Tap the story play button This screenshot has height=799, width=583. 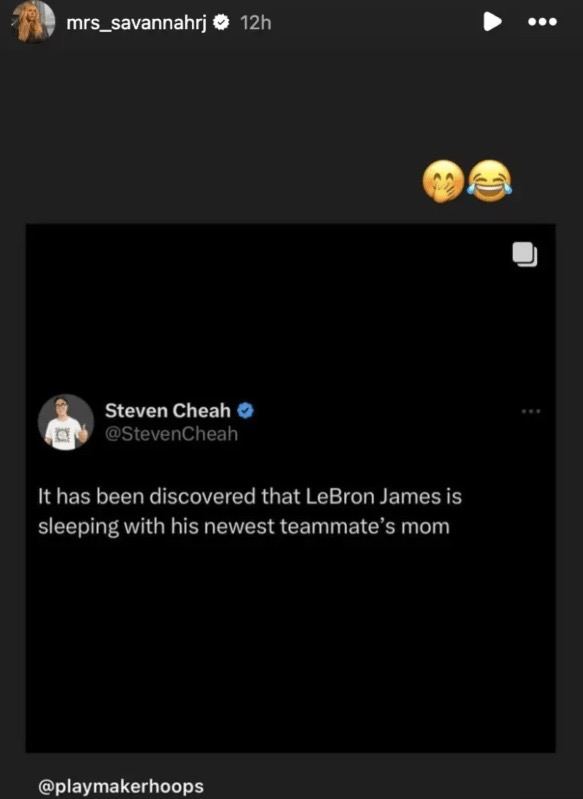point(492,22)
